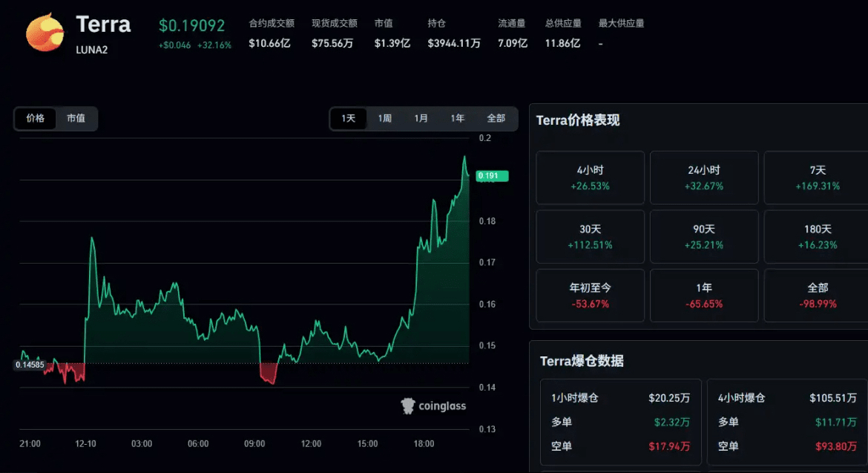This screenshot has width=868, height=473.
Task: Click the Terra价格表现 section heading
Action: click(578, 120)
